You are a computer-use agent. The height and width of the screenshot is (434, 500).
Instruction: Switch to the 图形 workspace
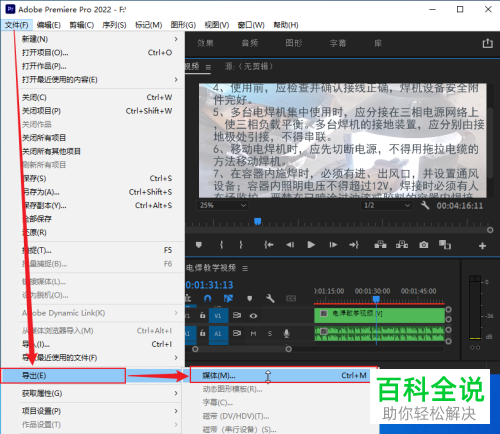point(294,43)
